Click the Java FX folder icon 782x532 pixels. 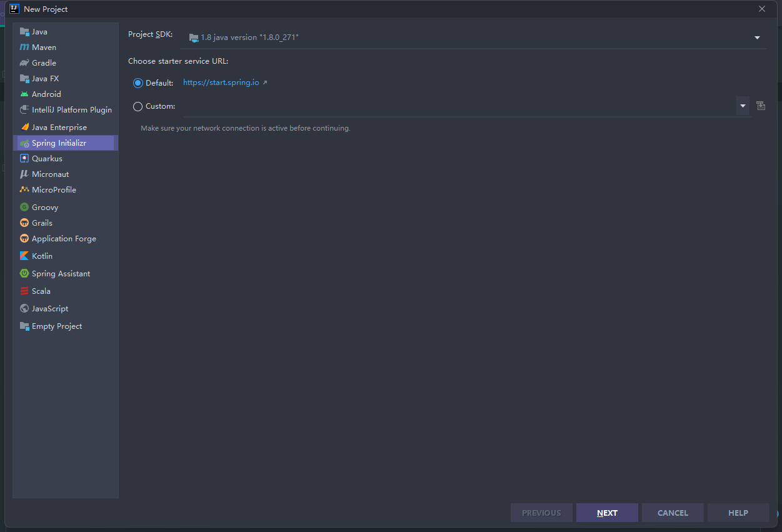pos(24,79)
